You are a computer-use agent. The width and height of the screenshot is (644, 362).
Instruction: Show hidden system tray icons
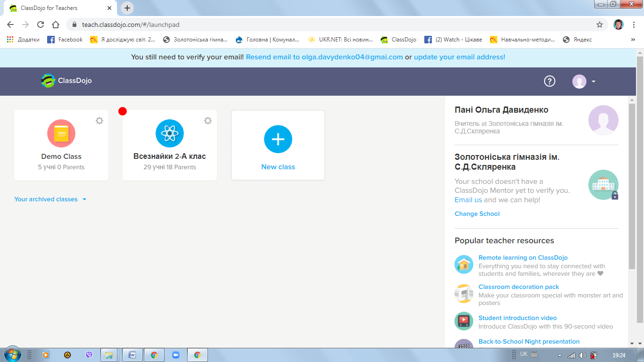[560, 355]
